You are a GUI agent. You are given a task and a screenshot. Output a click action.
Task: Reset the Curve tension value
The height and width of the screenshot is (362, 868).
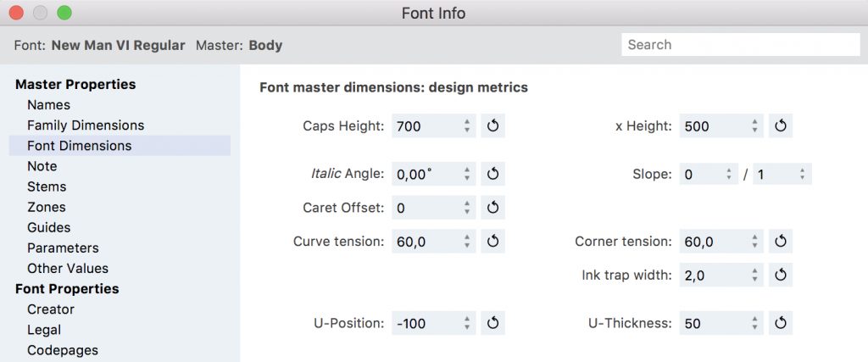pyautogui.click(x=493, y=242)
